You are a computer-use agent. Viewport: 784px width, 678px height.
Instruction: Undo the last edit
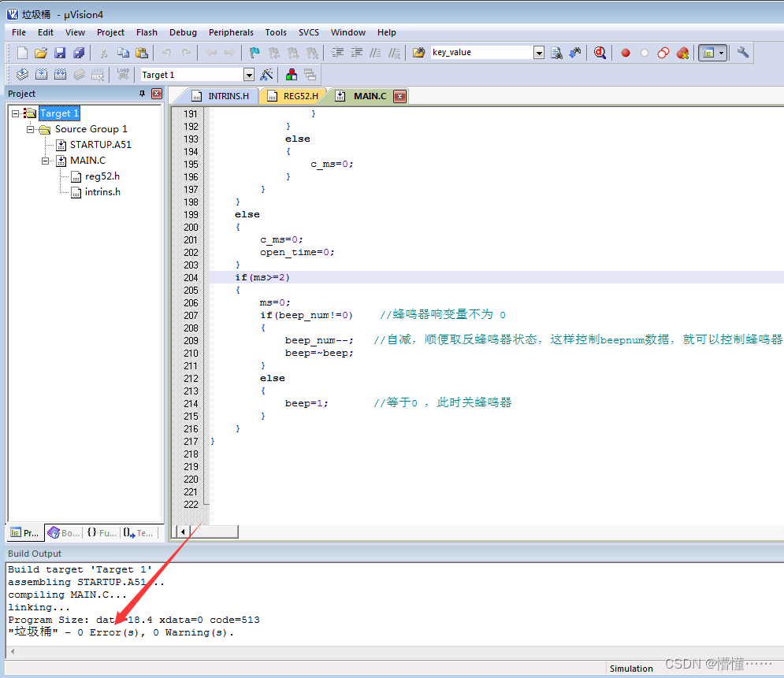166,53
